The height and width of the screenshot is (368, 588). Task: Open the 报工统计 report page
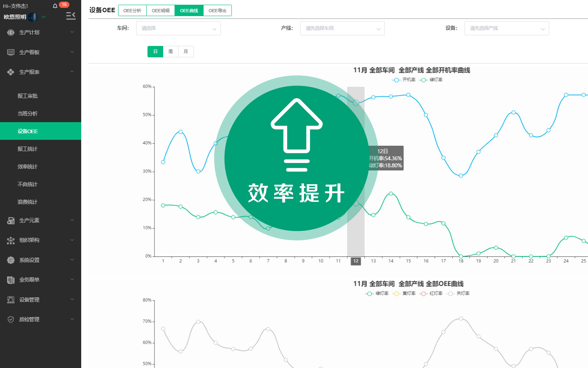tap(28, 148)
